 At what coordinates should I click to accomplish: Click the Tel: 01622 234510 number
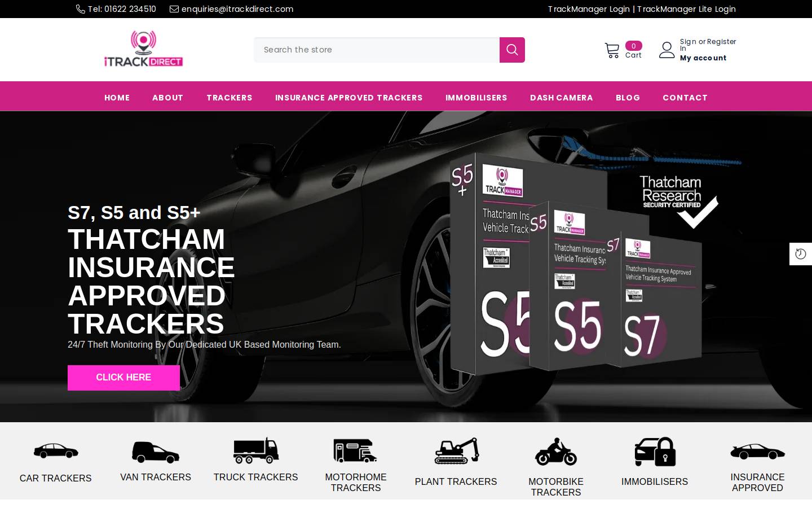point(122,9)
